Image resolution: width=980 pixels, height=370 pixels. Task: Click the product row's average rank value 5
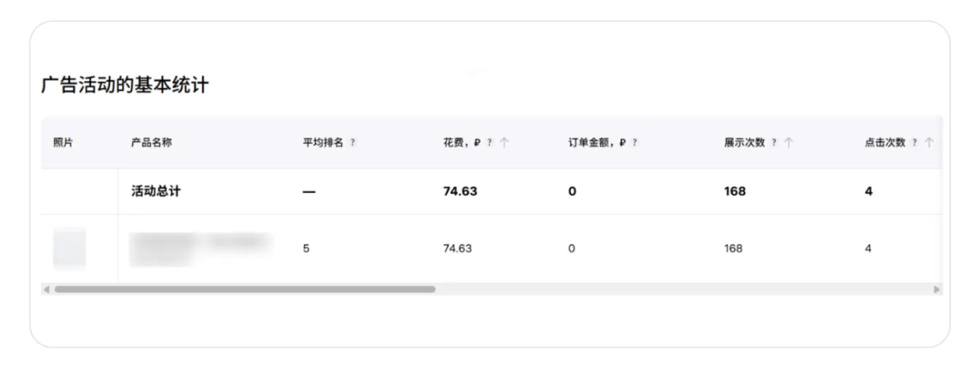(x=306, y=248)
